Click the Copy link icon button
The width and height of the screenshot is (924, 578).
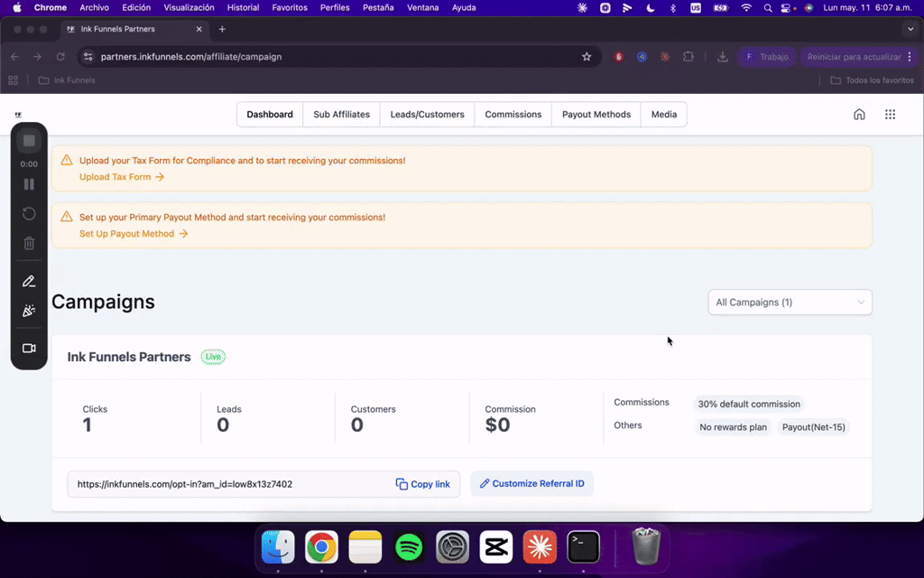coord(422,484)
